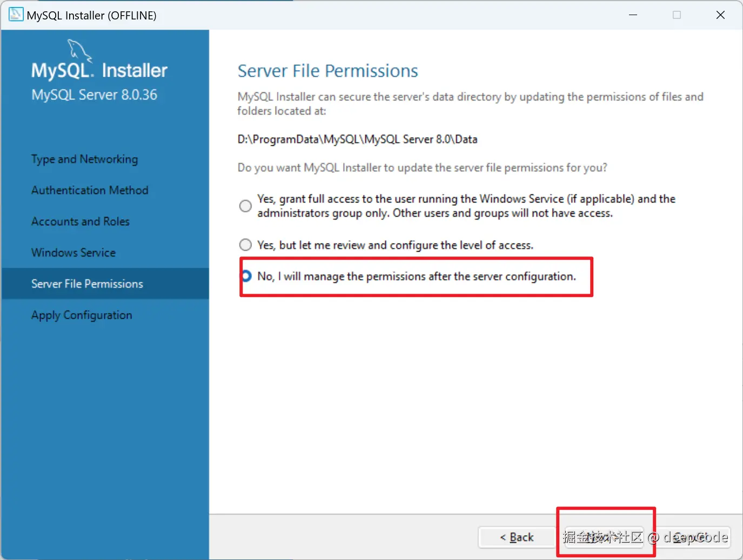Select the grant full access radio option
Image resolution: width=743 pixels, height=560 pixels.
(245, 206)
